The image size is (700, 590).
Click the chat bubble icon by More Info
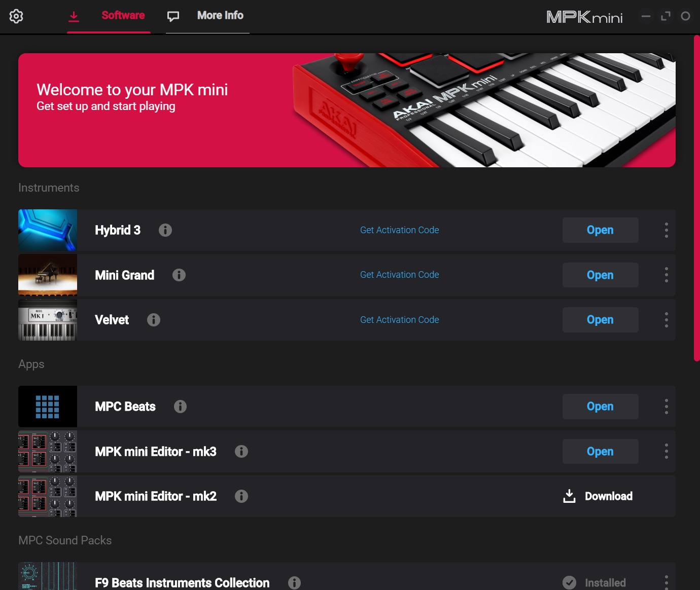click(173, 16)
